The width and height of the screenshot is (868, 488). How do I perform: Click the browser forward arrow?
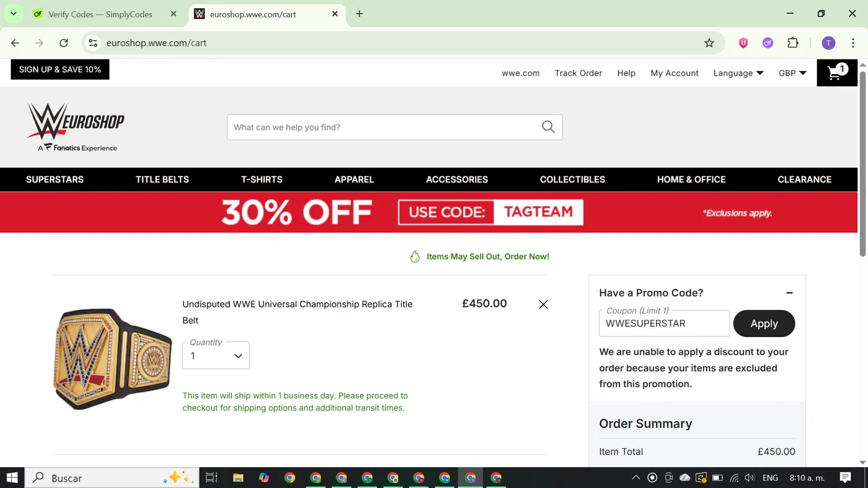coord(39,43)
